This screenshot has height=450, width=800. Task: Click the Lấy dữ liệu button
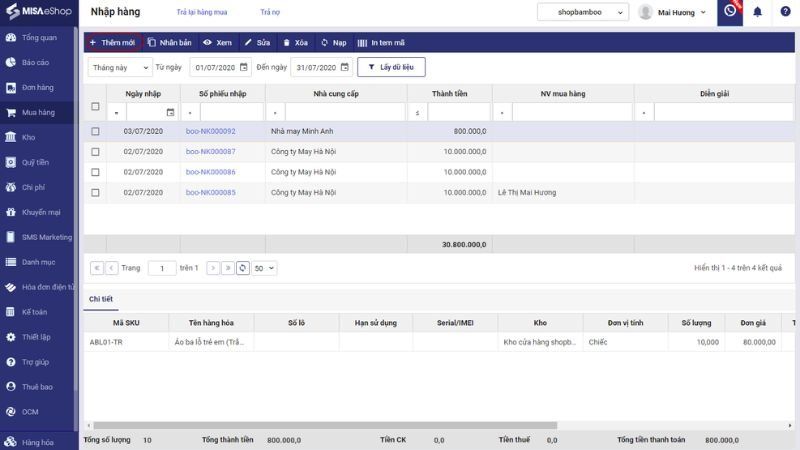click(392, 67)
